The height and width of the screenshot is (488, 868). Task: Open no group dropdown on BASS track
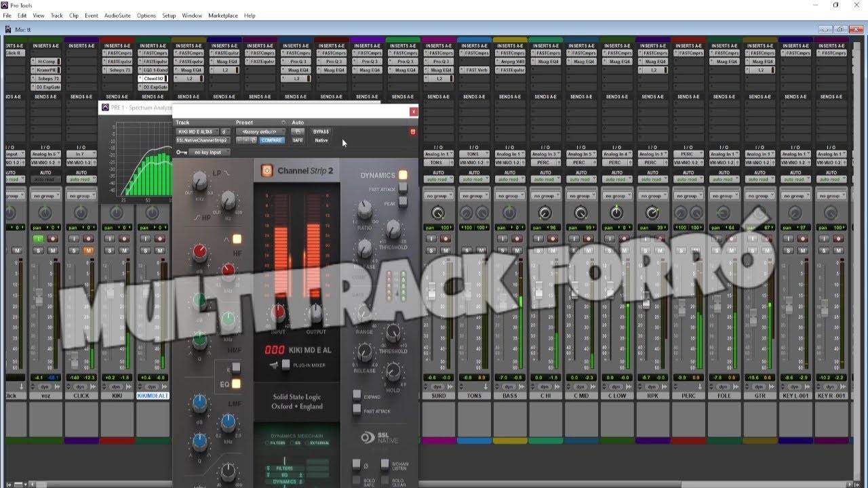(510, 196)
